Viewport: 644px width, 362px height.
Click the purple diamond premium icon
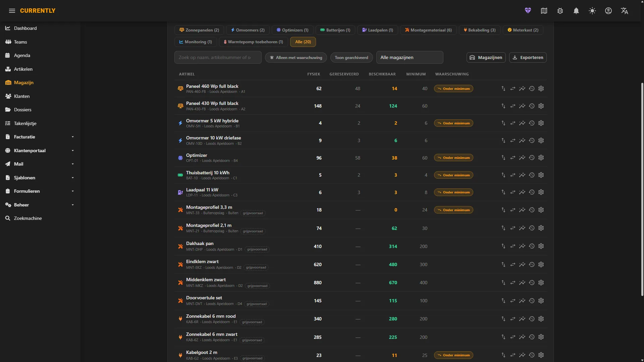[528, 11]
